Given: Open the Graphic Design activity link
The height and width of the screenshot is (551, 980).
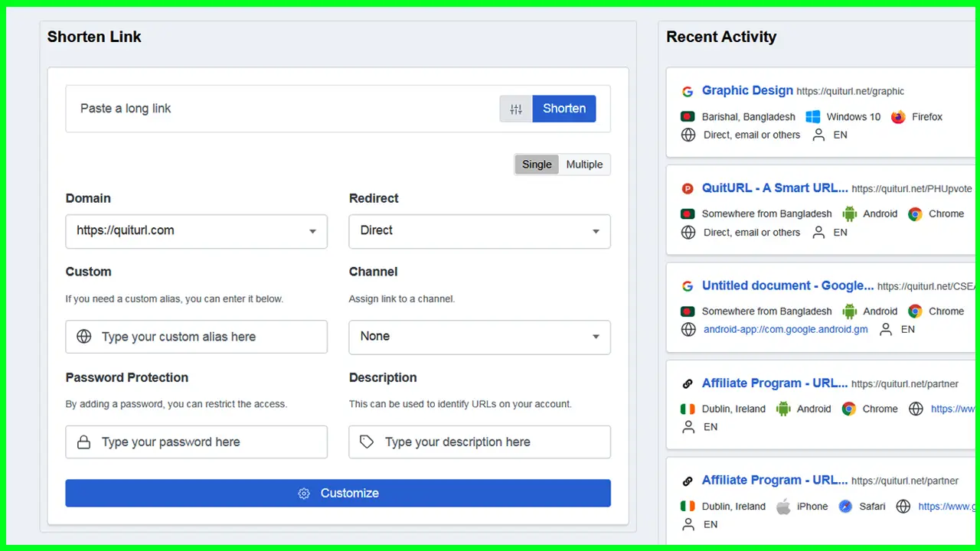Looking at the screenshot, I should (x=747, y=90).
